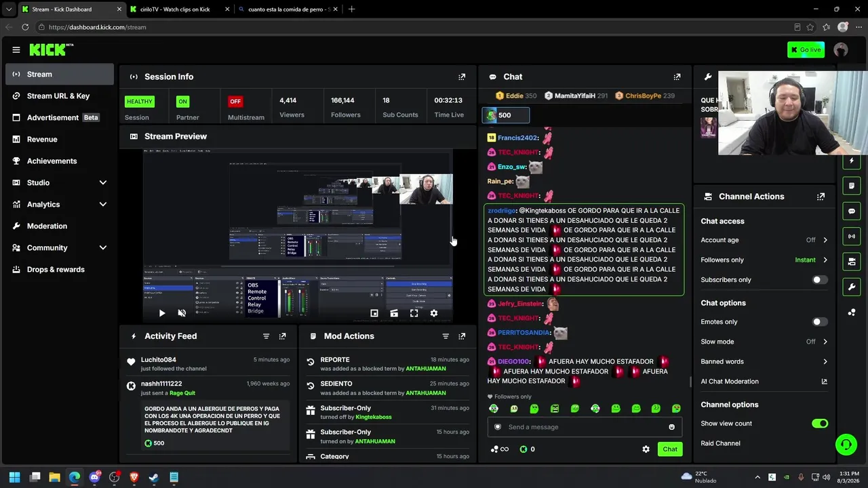
Task: Open File Explorer from taskbar
Action: [x=55, y=477]
